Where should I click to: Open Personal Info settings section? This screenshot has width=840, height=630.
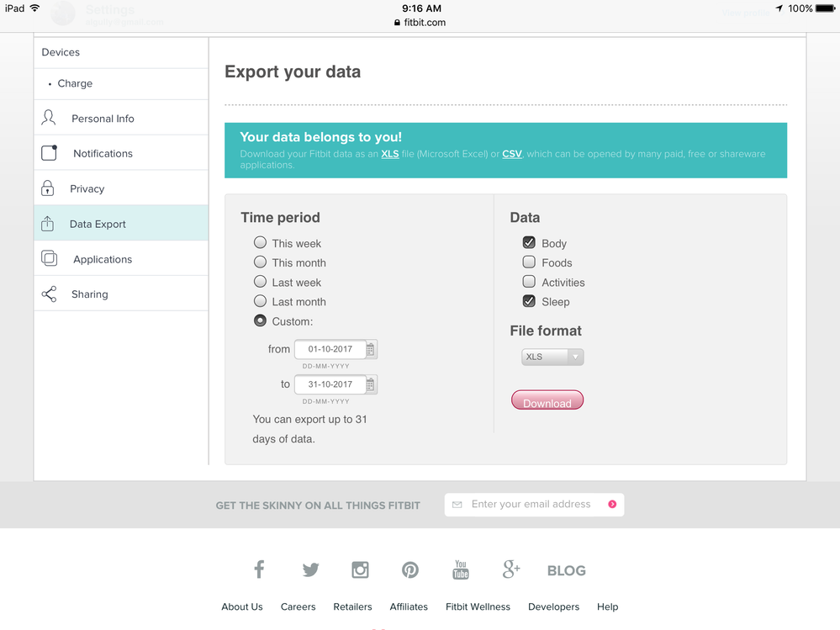[103, 119]
